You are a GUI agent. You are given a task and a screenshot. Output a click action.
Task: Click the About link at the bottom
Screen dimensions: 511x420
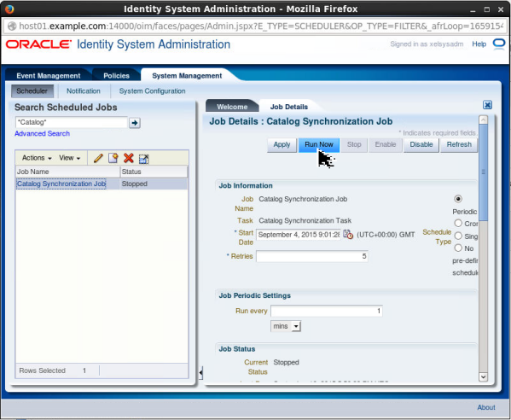[486, 407]
